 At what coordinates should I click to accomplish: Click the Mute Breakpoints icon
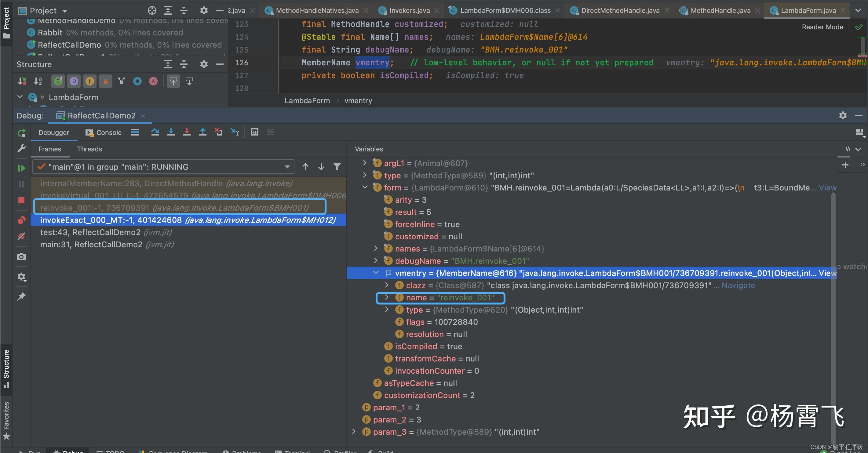(21, 237)
